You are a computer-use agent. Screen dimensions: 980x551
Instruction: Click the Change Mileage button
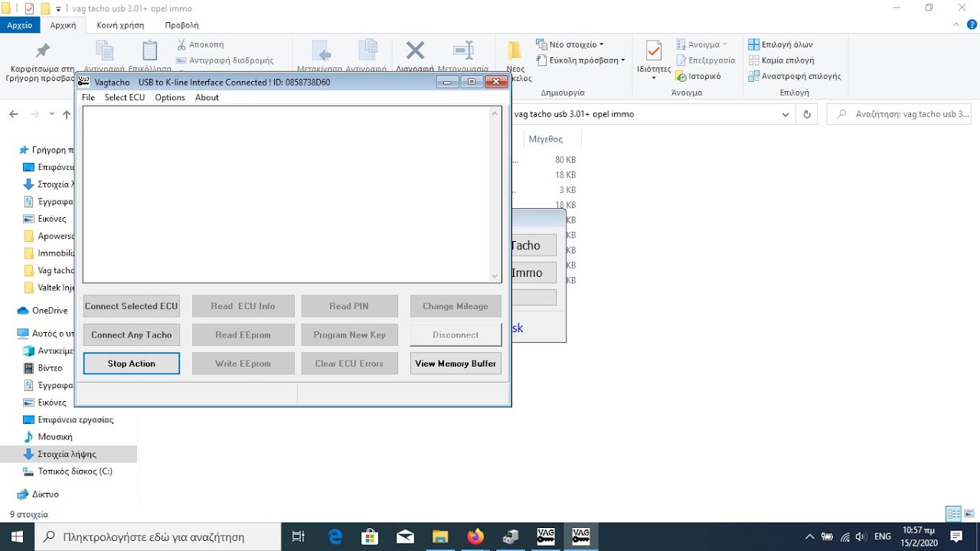coord(456,306)
